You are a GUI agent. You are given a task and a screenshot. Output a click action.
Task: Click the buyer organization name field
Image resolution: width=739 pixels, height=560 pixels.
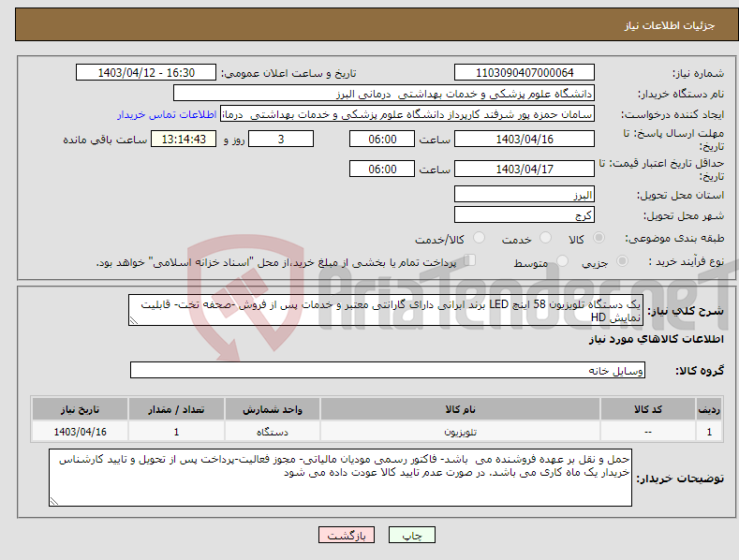click(x=384, y=94)
